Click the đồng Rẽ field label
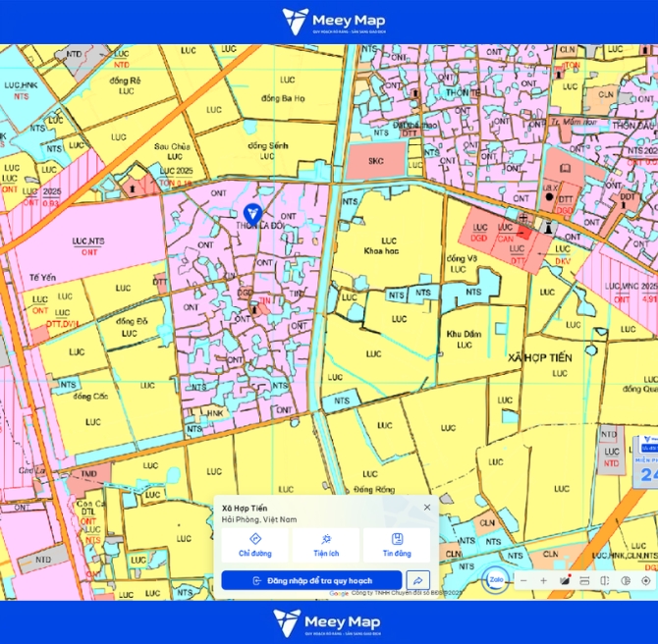 tap(125, 80)
